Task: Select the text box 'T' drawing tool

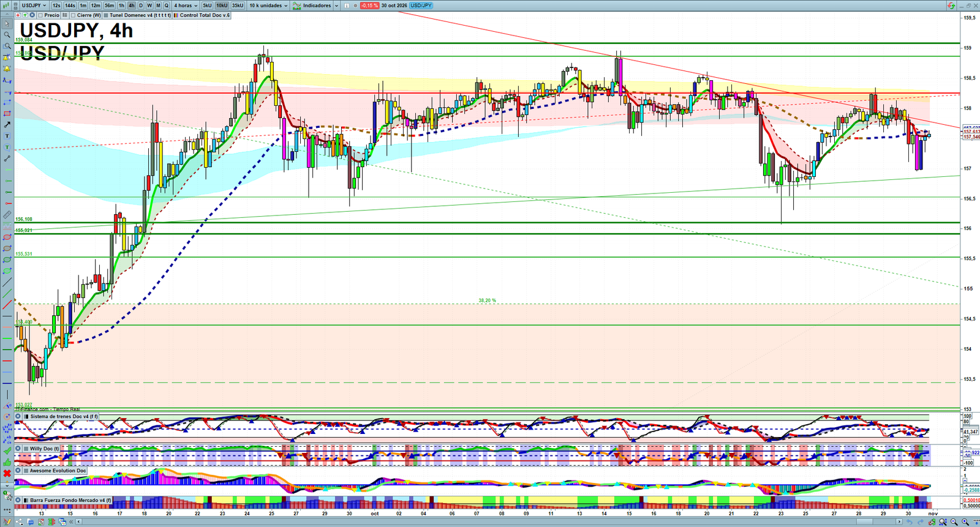Action: 7,136
